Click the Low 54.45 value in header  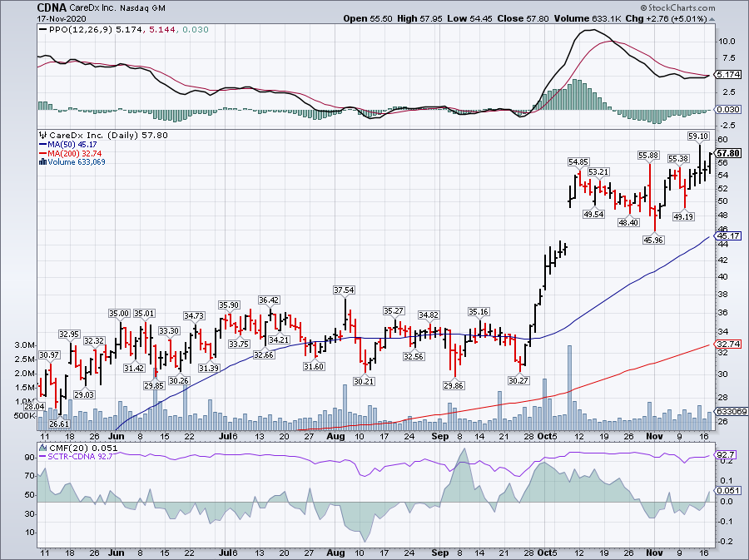pyautogui.click(x=470, y=19)
